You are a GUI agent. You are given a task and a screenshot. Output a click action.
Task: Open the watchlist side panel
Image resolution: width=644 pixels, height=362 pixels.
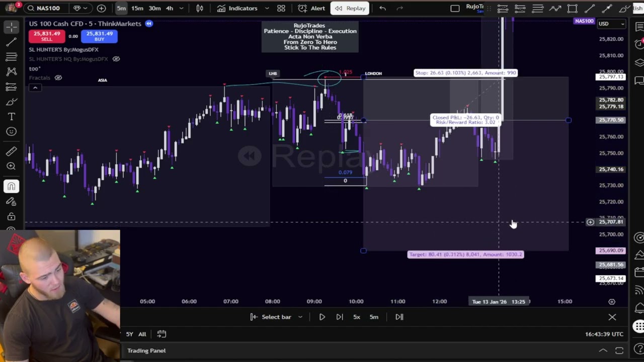639,27
